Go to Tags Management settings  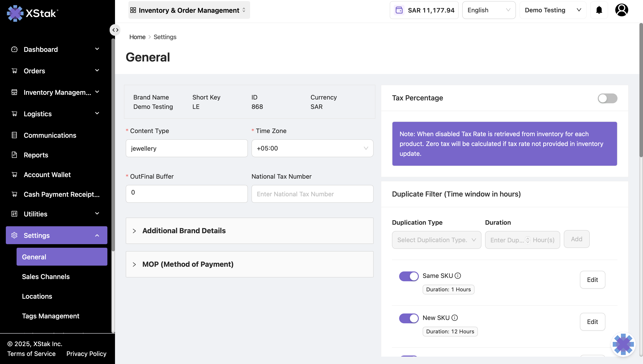(x=51, y=316)
